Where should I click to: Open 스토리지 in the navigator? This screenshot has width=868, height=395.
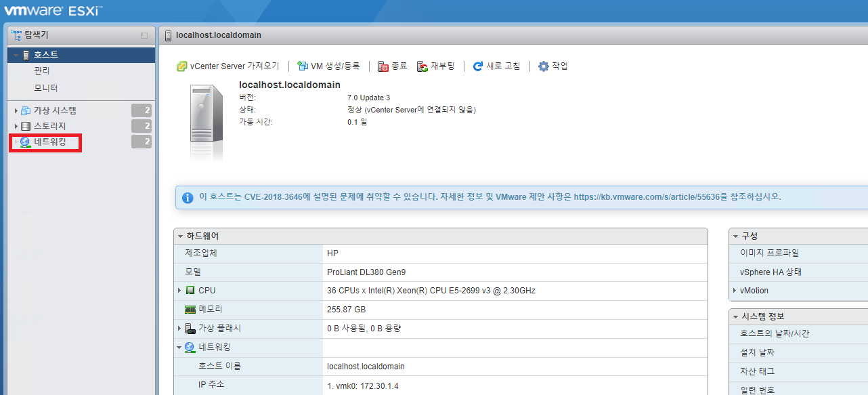tap(50, 126)
